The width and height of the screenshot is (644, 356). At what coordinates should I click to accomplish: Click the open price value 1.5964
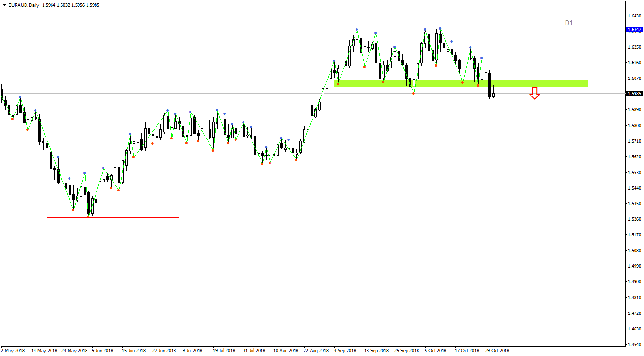coord(50,5)
